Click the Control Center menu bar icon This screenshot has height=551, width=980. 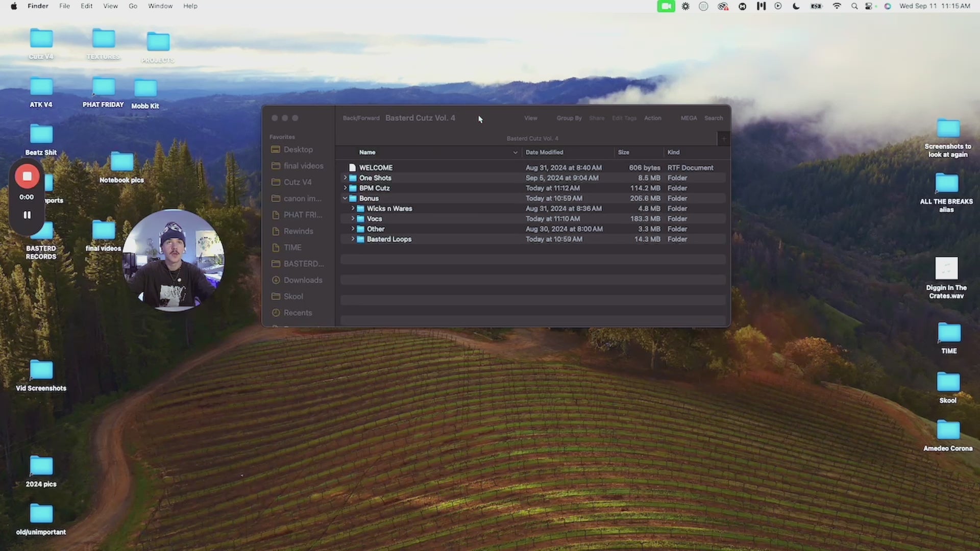coord(869,6)
